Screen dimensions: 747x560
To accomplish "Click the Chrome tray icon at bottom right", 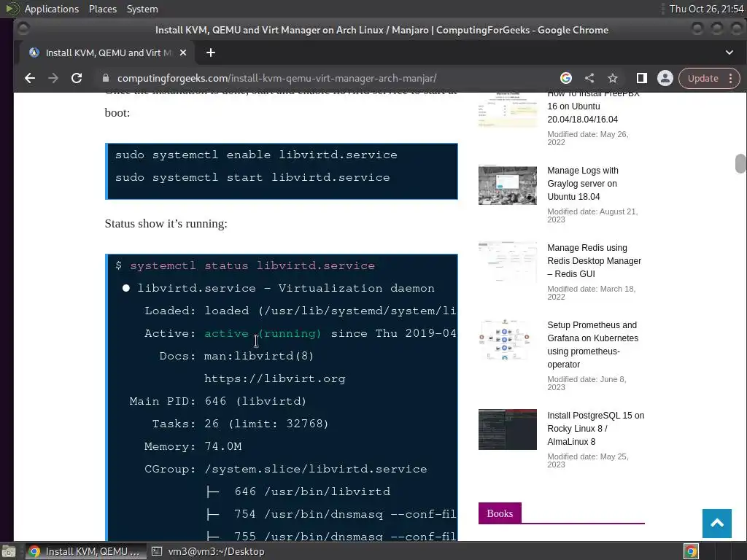I will (691, 551).
